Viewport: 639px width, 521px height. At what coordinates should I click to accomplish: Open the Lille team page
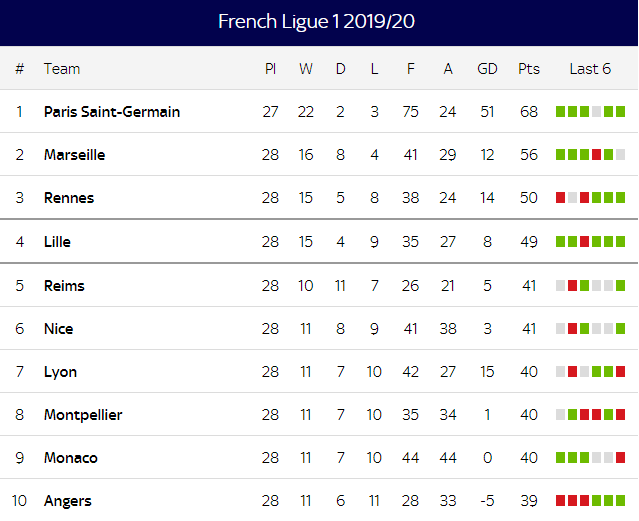[x=57, y=242]
